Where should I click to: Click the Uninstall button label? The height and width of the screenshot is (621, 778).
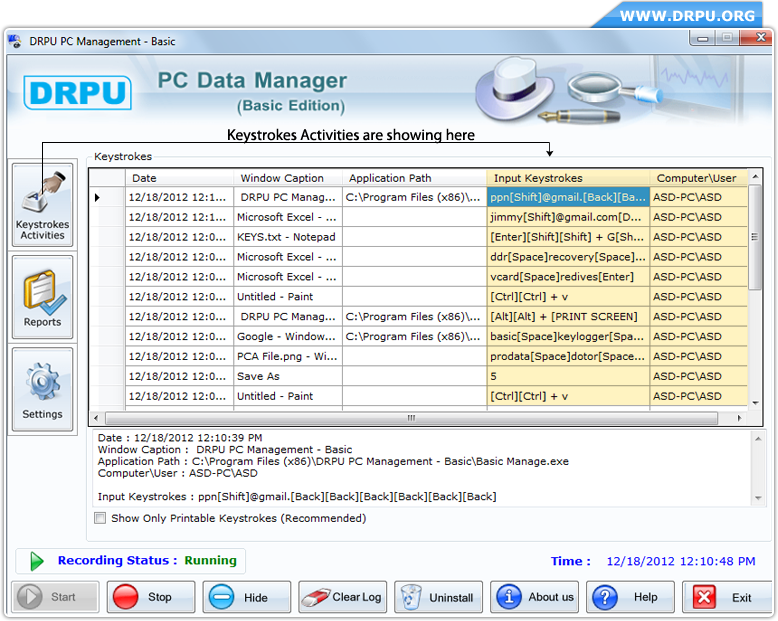pos(451,598)
